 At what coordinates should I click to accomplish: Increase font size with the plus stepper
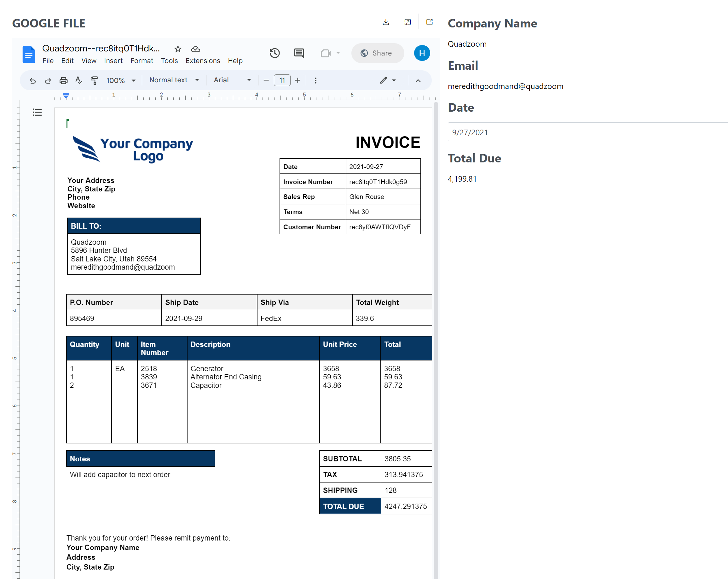click(298, 80)
